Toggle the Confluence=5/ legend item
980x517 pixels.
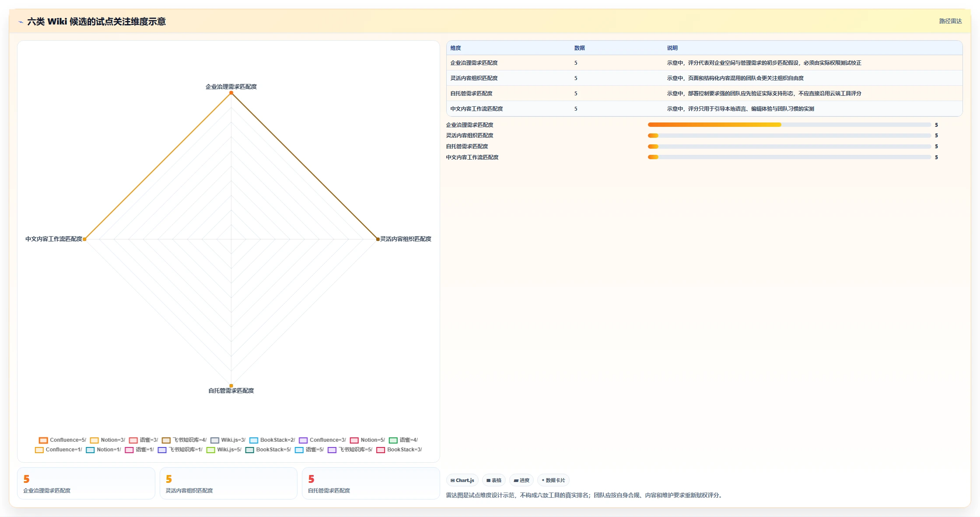point(63,440)
